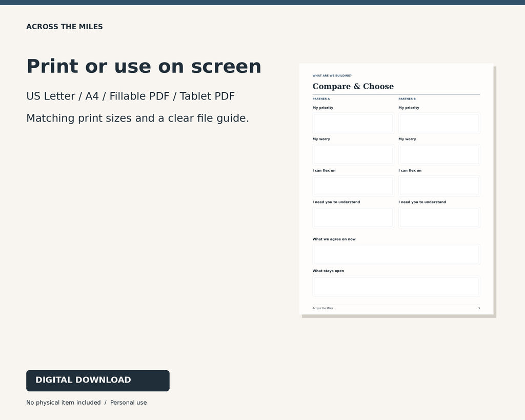Image resolution: width=525 pixels, height=420 pixels.
Task: Click Partner B's 'My priority' box
Action: tap(439, 123)
